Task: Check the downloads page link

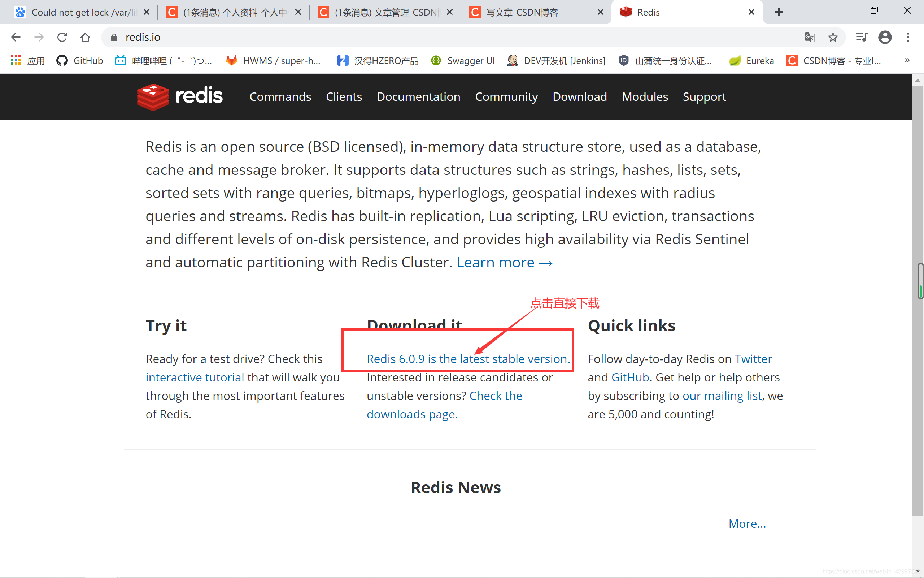Action: click(x=444, y=405)
